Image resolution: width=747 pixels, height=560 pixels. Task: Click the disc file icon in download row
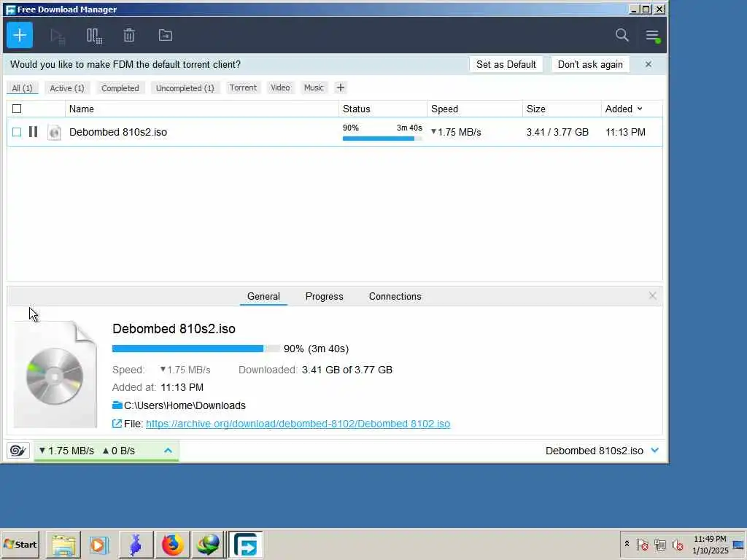pos(54,133)
